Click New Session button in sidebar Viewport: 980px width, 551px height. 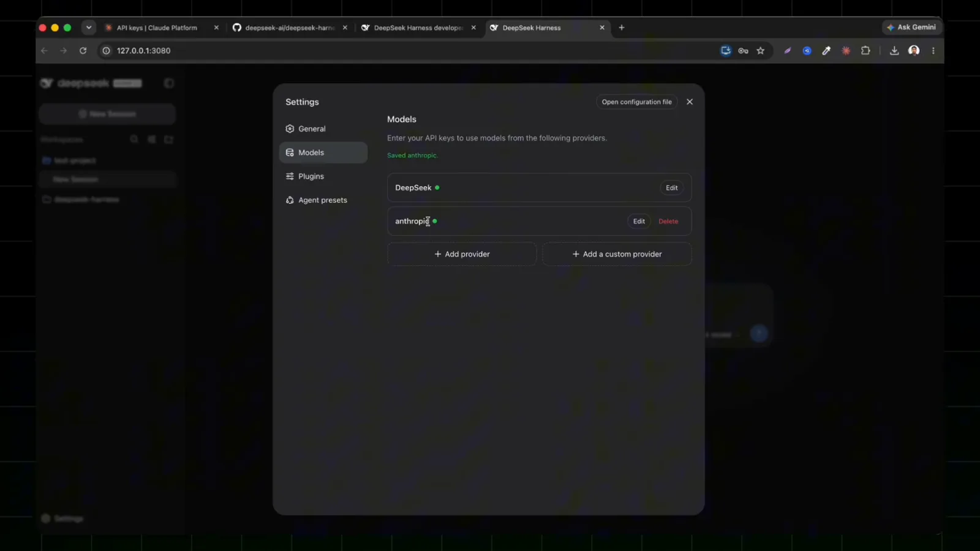pyautogui.click(x=107, y=114)
